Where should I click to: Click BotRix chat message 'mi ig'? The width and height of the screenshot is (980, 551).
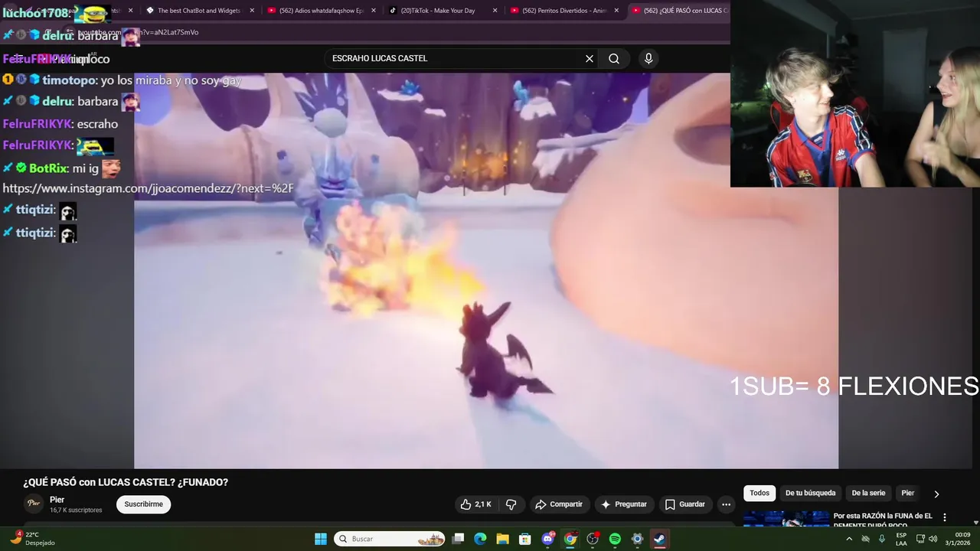coord(85,168)
